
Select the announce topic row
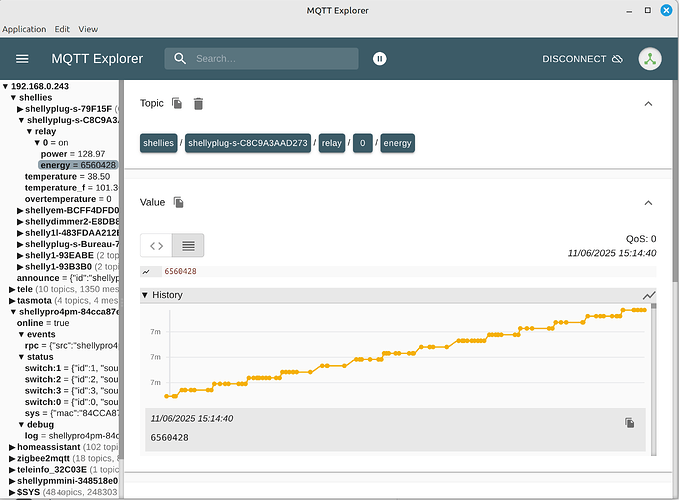click(67, 278)
